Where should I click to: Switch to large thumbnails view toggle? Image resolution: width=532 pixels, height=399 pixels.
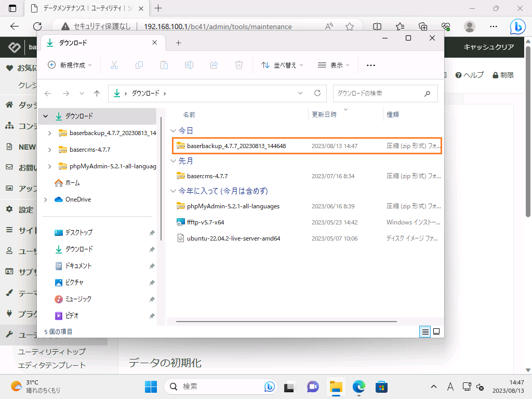(x=436, y=331)
